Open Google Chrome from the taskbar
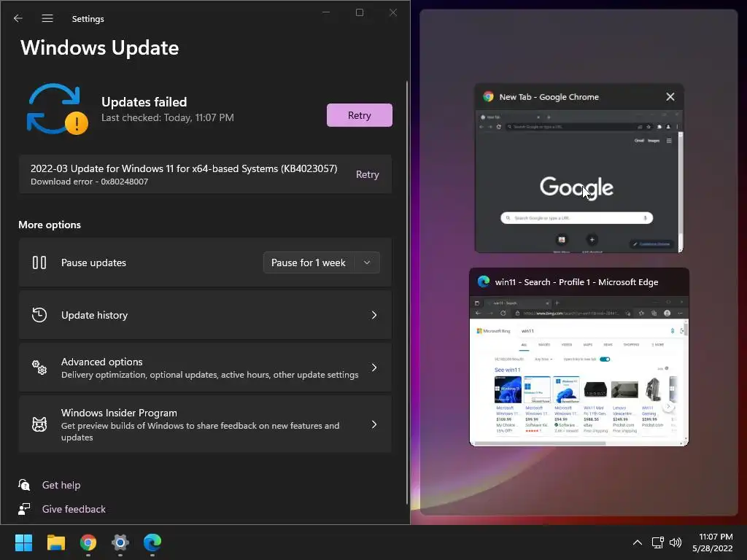The height and width of the screenshot is (560, 747). (x=88, y=542)
